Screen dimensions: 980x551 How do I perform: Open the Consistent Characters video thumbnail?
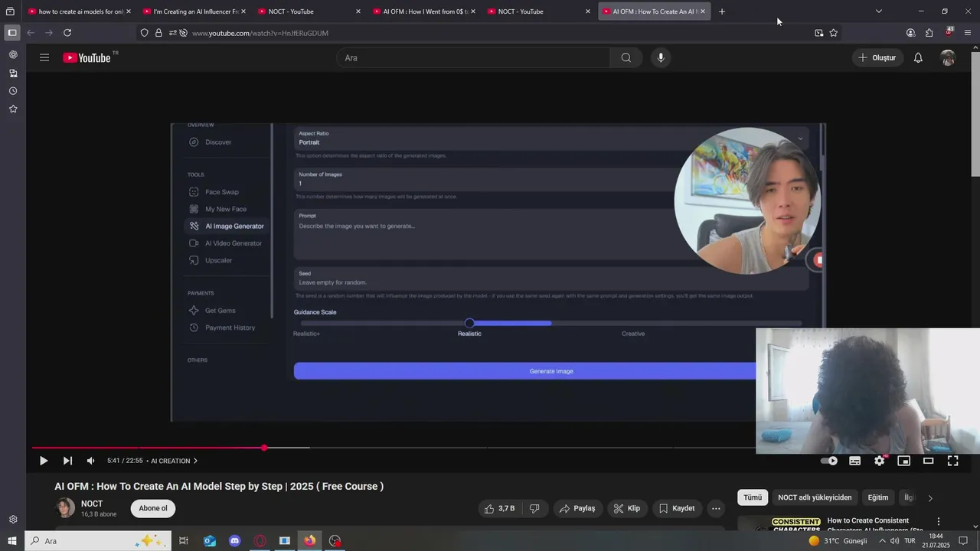tap(779, 524)
